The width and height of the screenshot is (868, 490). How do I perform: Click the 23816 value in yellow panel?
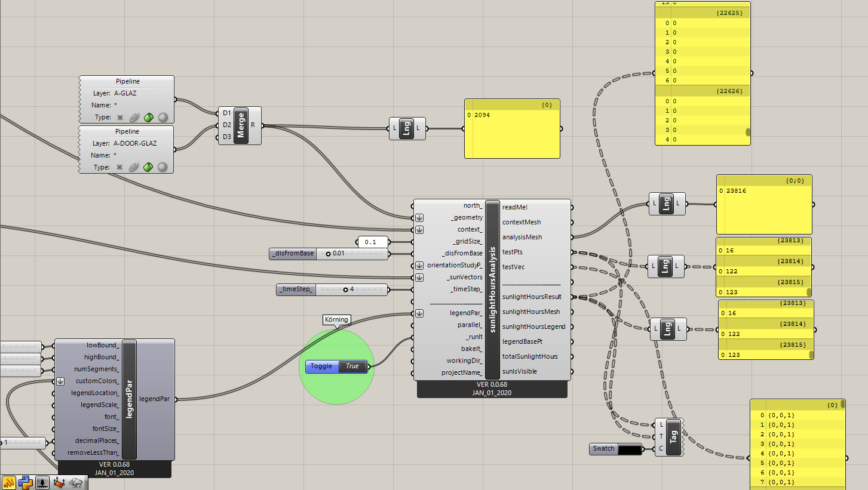tap(737, 191)
